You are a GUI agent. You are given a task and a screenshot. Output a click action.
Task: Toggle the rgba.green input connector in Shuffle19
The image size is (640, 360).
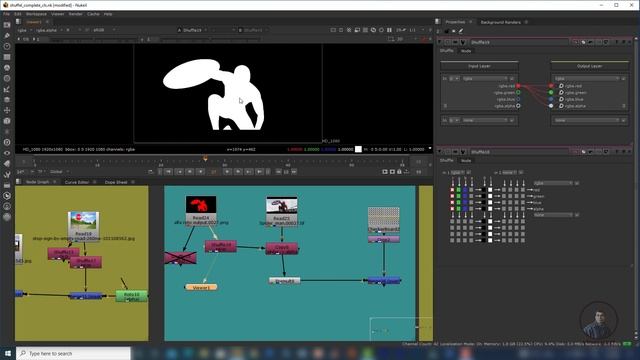[518, 93]
